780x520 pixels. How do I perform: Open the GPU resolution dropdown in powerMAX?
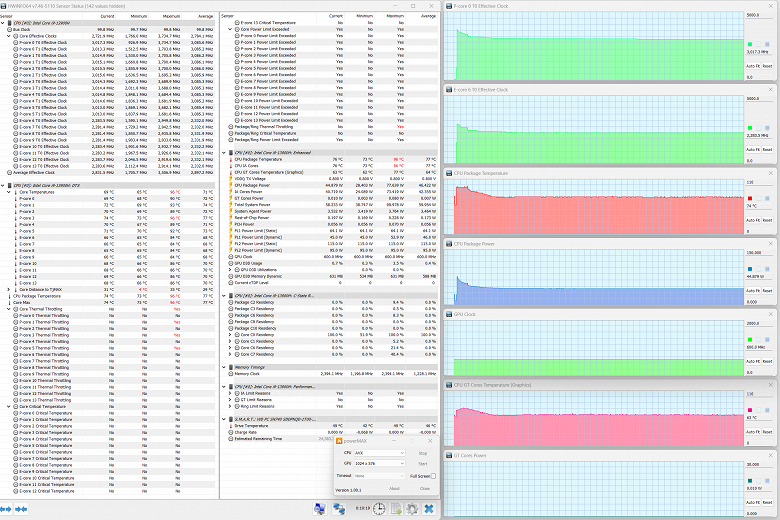tap(379, 464)
